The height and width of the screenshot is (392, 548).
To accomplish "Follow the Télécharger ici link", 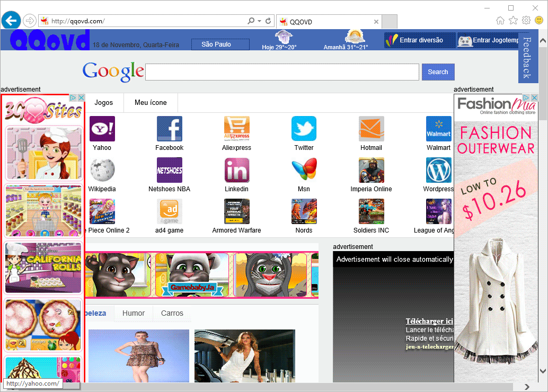I will (x=429, y=321).
